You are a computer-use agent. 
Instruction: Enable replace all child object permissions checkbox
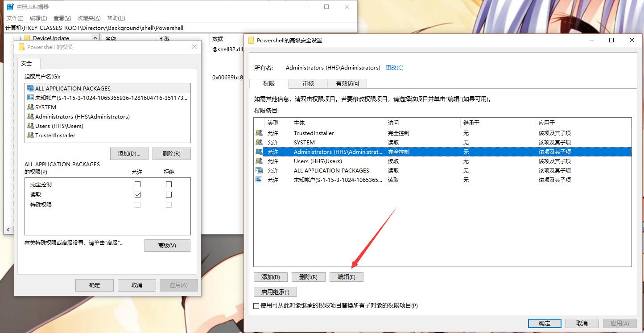click(x=256, y=306)
